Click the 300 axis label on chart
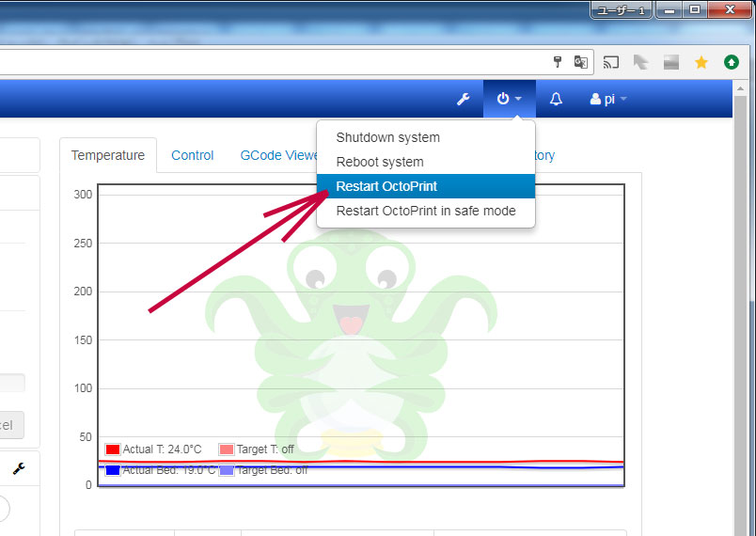This screenshot has width=756, height=536. click(x=83, y=195)
